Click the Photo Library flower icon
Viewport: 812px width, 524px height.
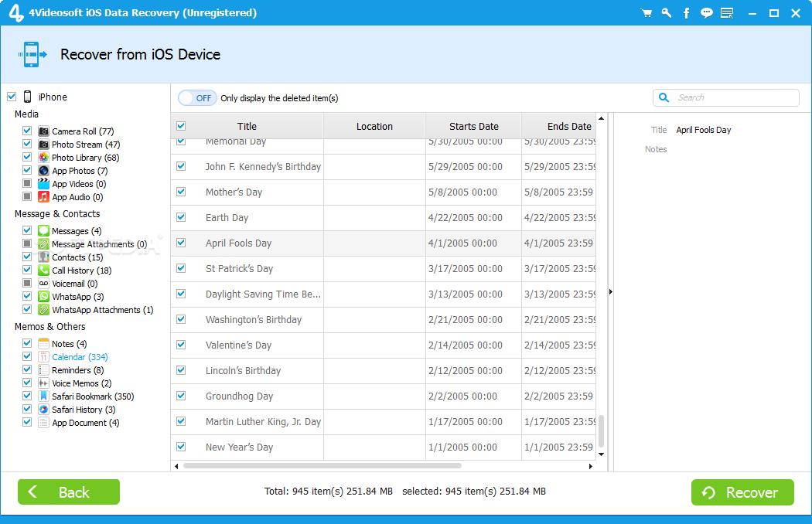[43, 158]
